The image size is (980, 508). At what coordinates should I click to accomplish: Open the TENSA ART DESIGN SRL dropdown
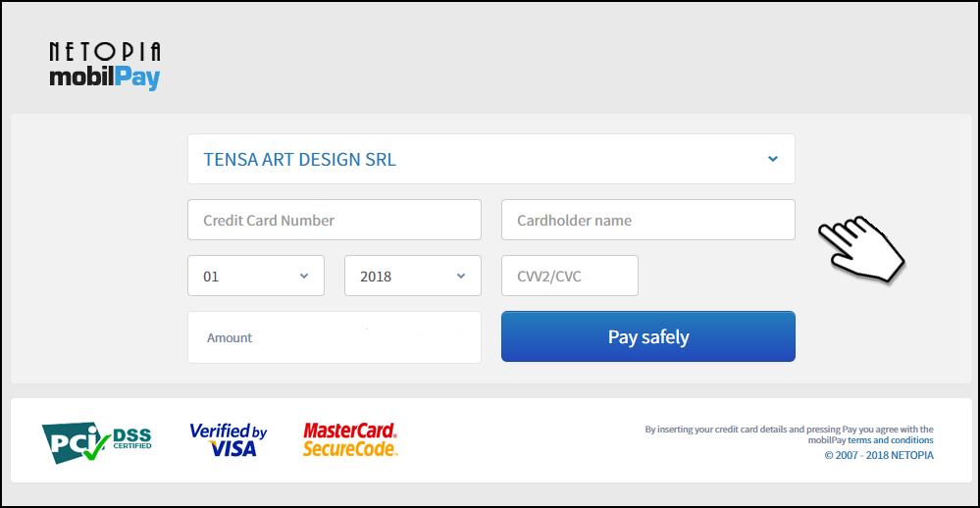point(491,159)
